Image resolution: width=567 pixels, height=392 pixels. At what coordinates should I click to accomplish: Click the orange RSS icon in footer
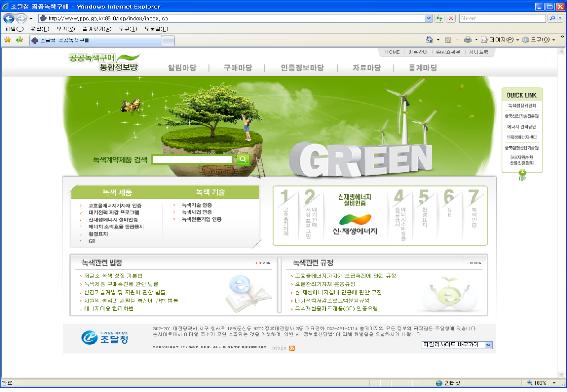click(x=292, y=348)
